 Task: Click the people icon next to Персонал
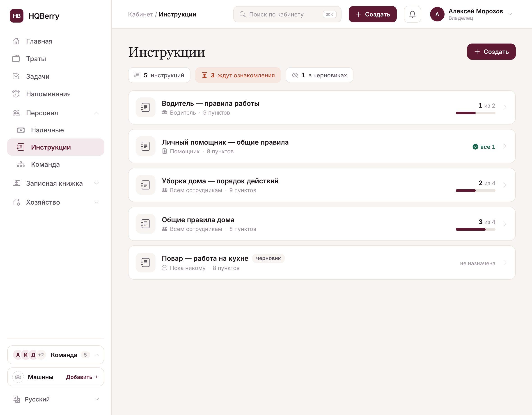tap(16, 113)
